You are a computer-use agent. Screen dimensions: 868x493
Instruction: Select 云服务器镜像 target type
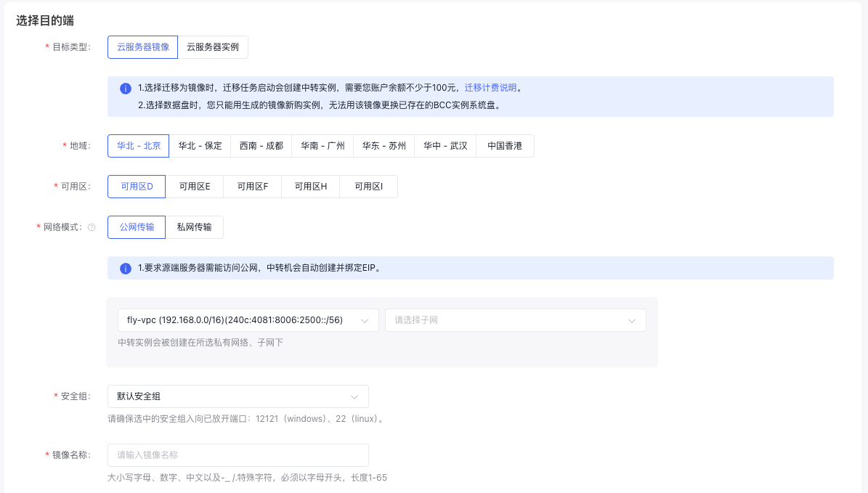tap(142, 47)
